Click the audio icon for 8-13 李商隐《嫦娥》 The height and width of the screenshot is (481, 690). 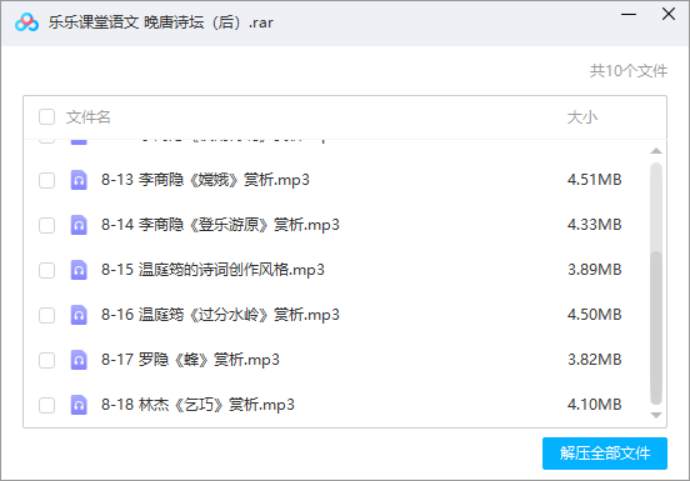coord(79,180)
